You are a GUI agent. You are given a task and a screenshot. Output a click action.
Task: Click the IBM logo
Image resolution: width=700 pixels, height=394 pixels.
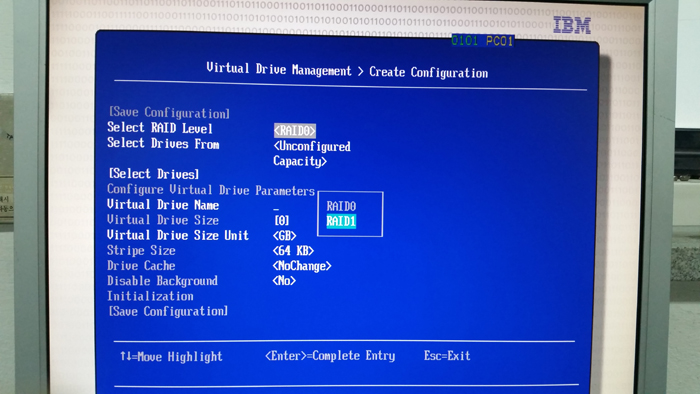[572, 25]
